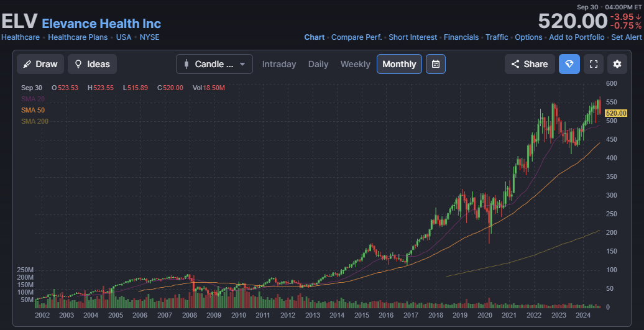The height and width of the screenshot is (330, 644).
Task: Expand the Candle chart type dropdown
Action: coord(214,64)
